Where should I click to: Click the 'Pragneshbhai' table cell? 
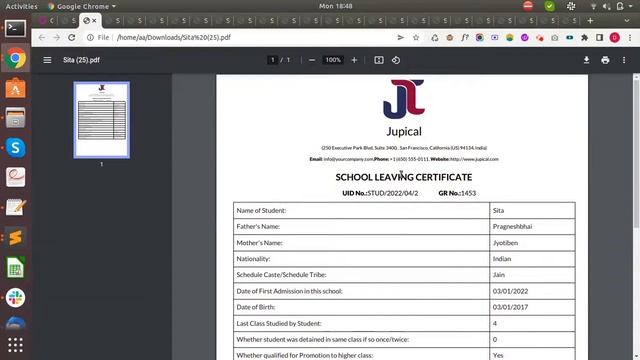coord(533,227)
